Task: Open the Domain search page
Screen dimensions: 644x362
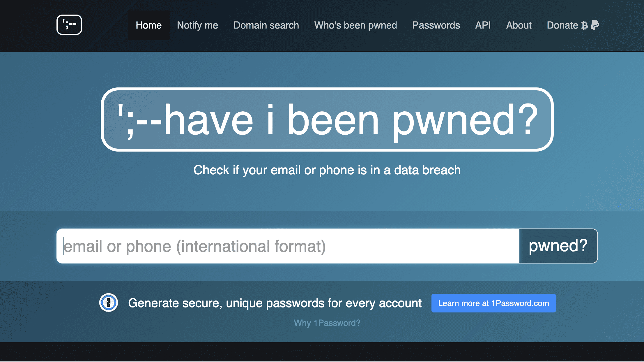Action: [x=266, y=25]
